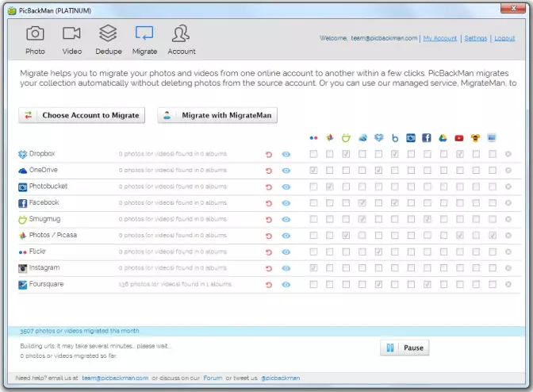Click the person icon on MigrateMan button

click(x=167, y=115)
